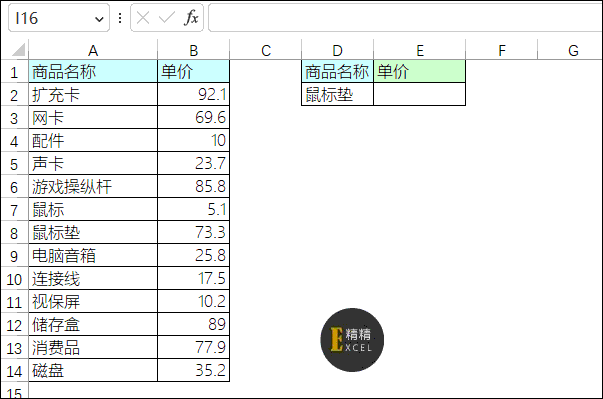Click cell 视保屏
The image size is (603, 399).
pos(93,302)
